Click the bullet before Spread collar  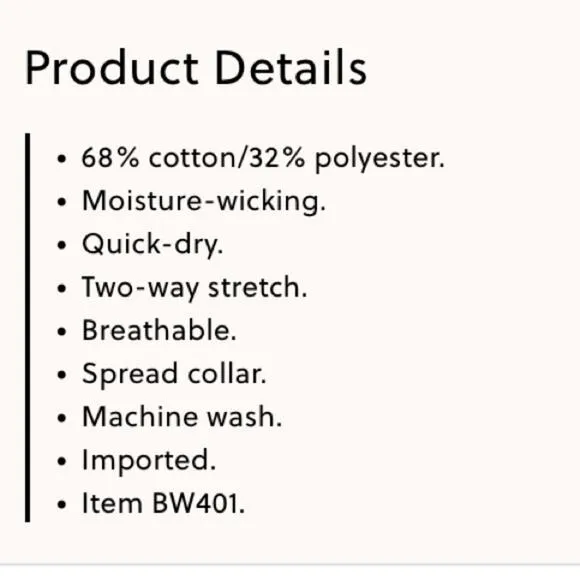point(62,375)
